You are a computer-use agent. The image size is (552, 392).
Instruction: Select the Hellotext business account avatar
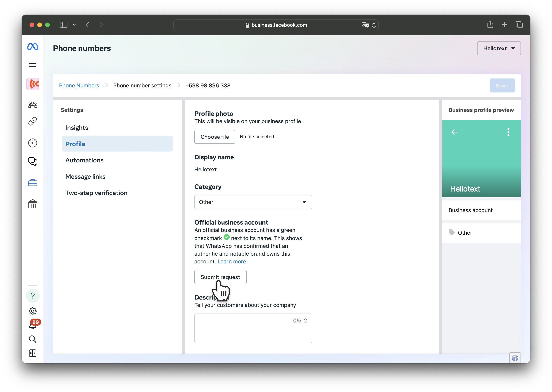click(33, 84)
